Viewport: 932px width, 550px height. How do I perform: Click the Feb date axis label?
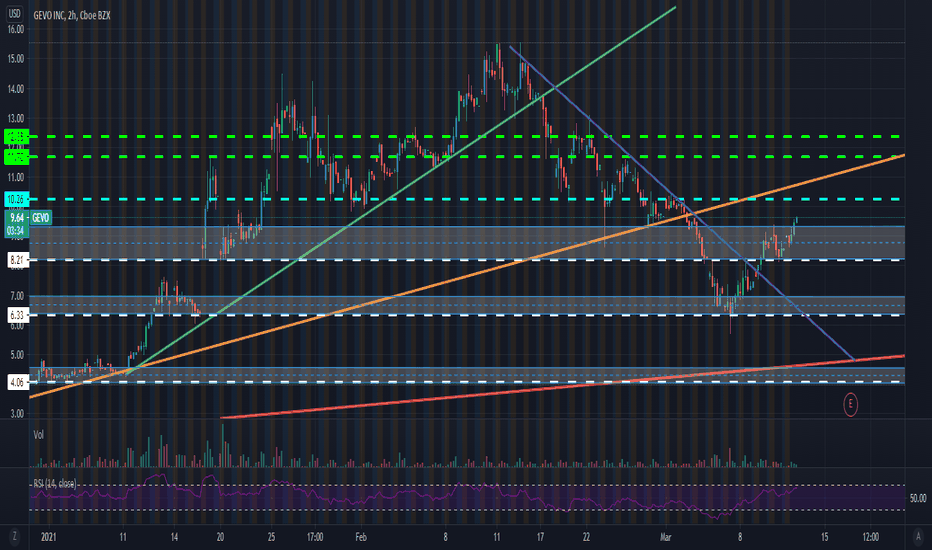pos(361,538)
